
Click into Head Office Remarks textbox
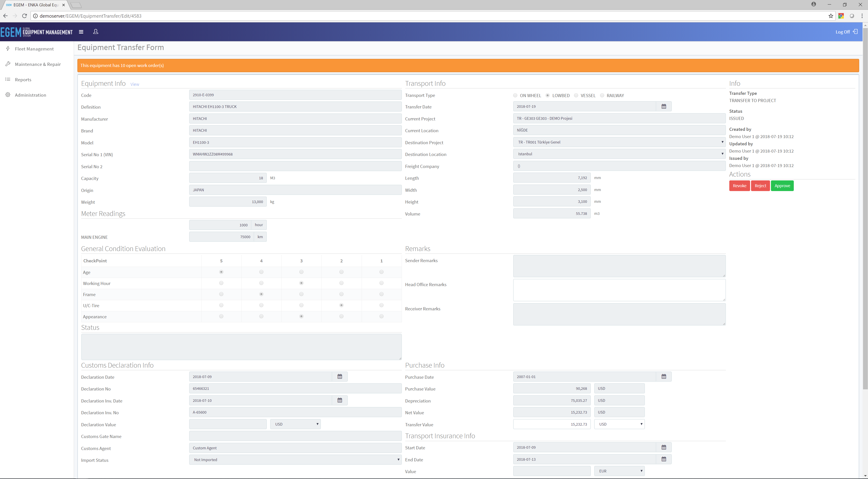coord(619,290)
